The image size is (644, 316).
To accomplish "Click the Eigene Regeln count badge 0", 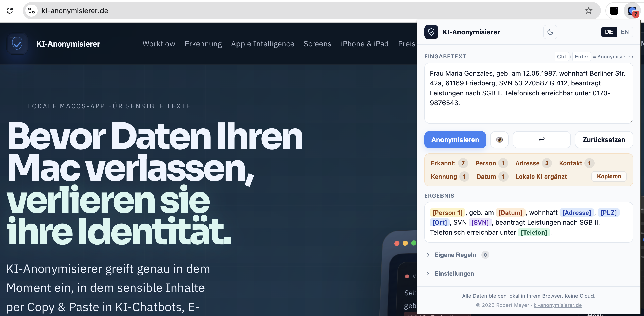I will (485, 255).
